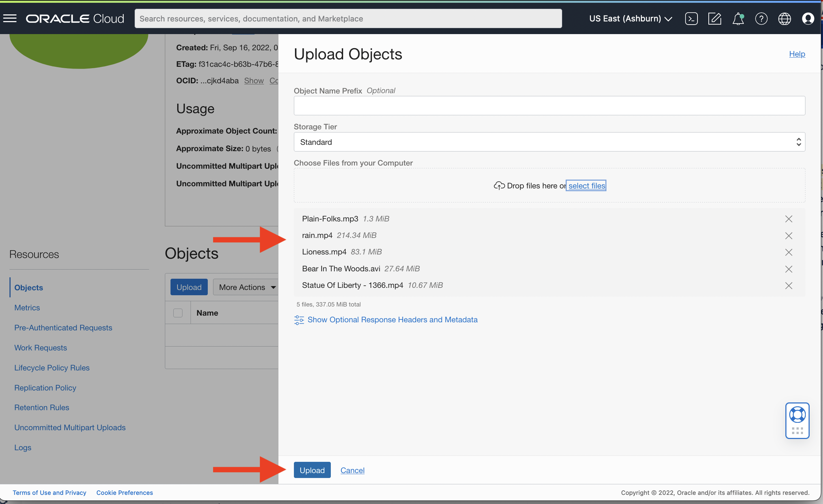Click the edit note icon in header
This screenshot has width=823, height=504.
[x=714, y=19]
